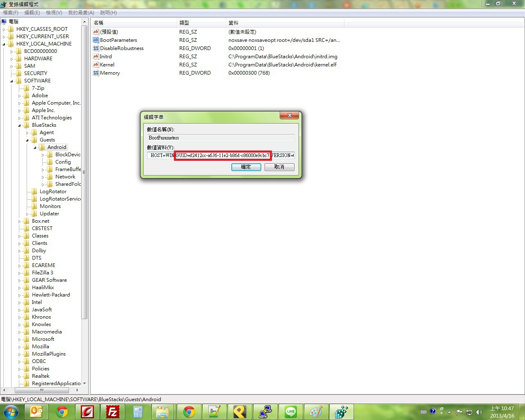525x420 pixels.
Task: Select the JavaSoft key
Action: click(x=42, y=310)
